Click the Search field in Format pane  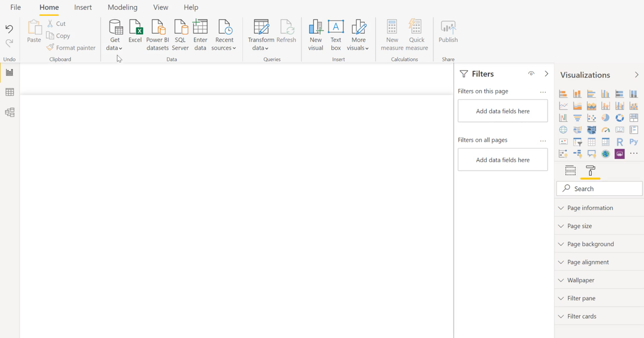coord(599,188)
